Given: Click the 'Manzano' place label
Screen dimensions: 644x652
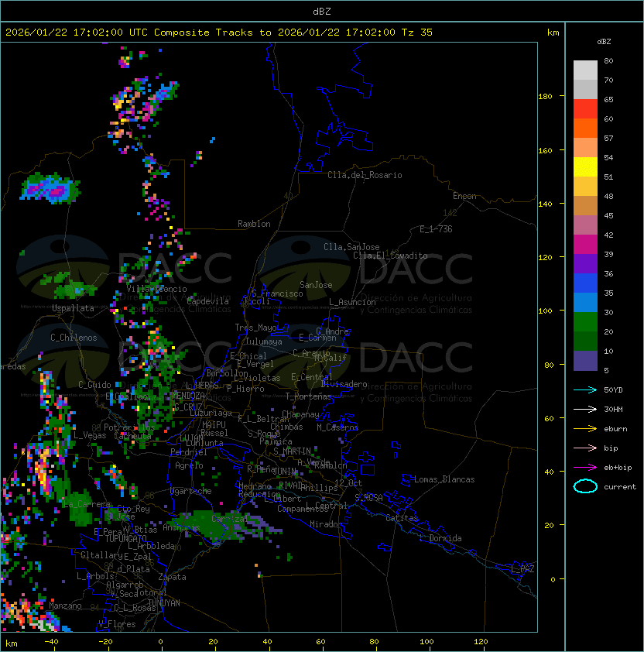Looking at the screenshot, I should pyautogui.click(x=65, y=606).
